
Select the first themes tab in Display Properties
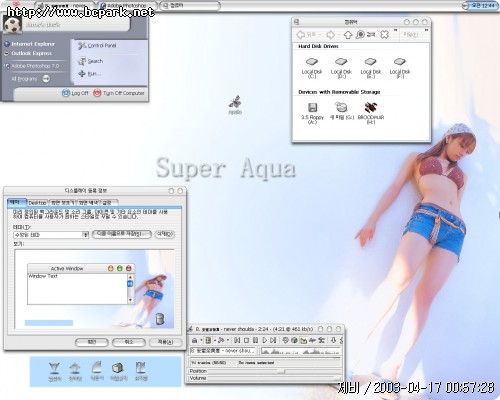(x=16, y=202)
